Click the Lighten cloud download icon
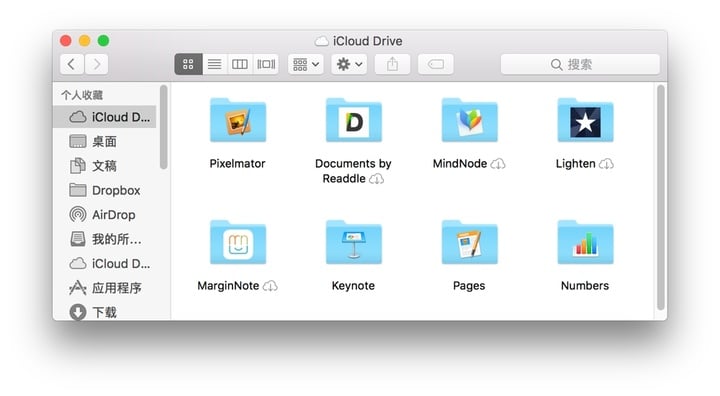 pos(607,164)
